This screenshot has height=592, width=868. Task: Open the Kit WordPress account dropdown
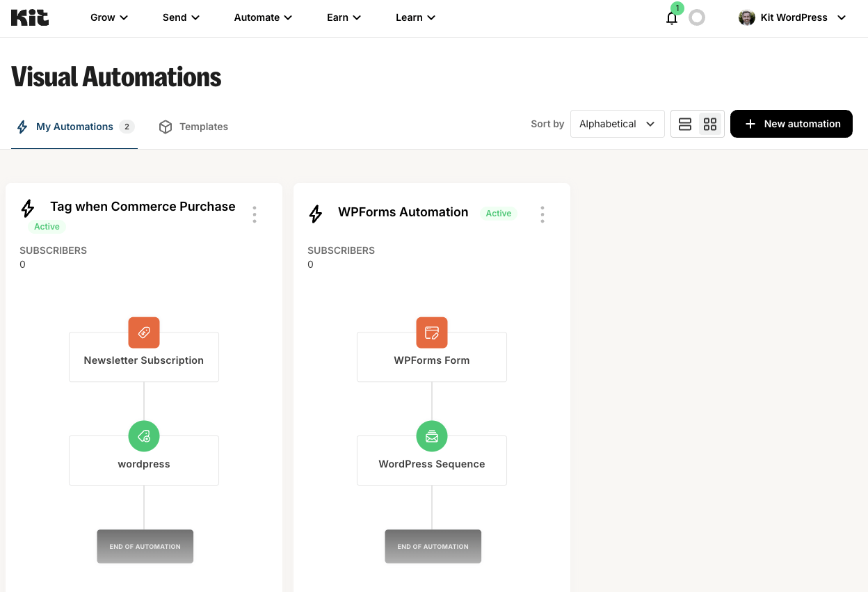click(793, 18)
